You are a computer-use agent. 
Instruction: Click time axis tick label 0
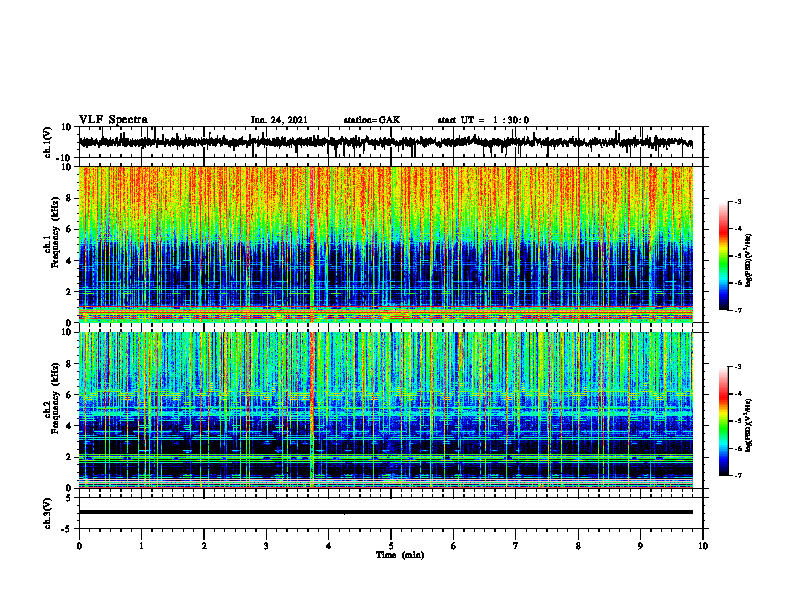pos(79,546)
